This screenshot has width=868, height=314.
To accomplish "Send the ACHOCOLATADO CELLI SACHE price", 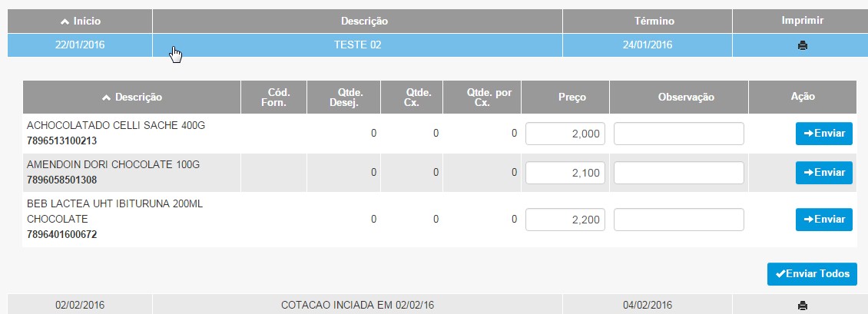I will 823,134.
